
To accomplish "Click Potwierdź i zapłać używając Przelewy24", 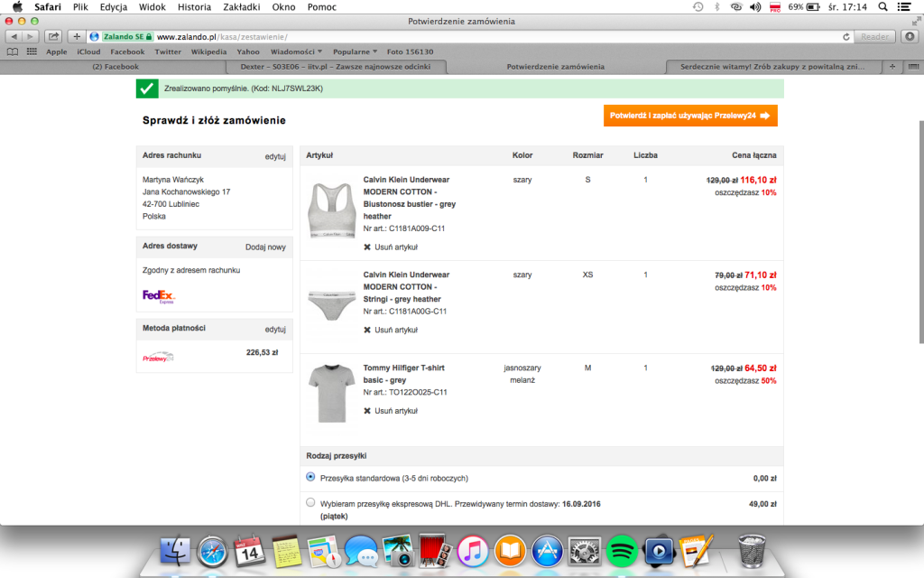I will (690, 116).
